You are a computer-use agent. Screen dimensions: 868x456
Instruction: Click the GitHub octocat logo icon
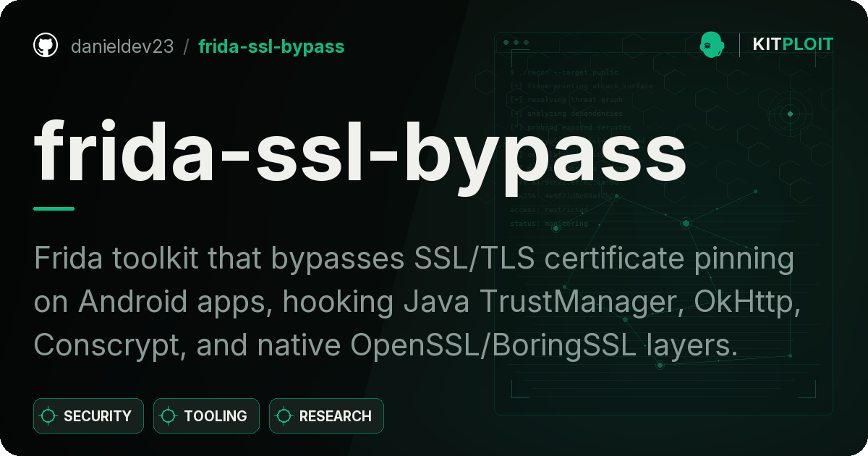tap(46, 46)
